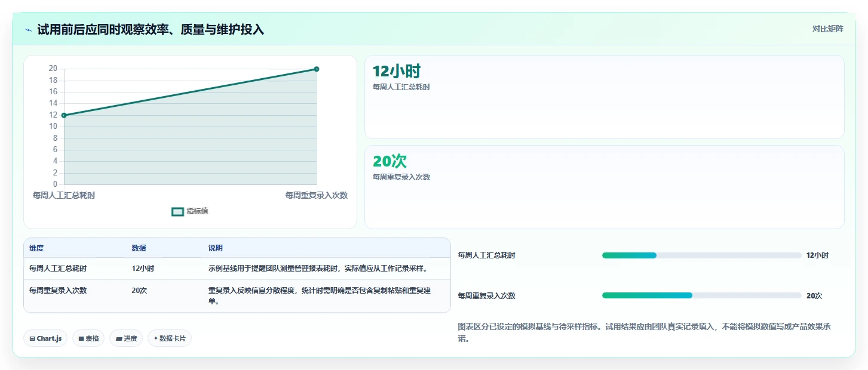868x370 pixels.
Task: Click the 20次 table cell
Action: (140, 291)
